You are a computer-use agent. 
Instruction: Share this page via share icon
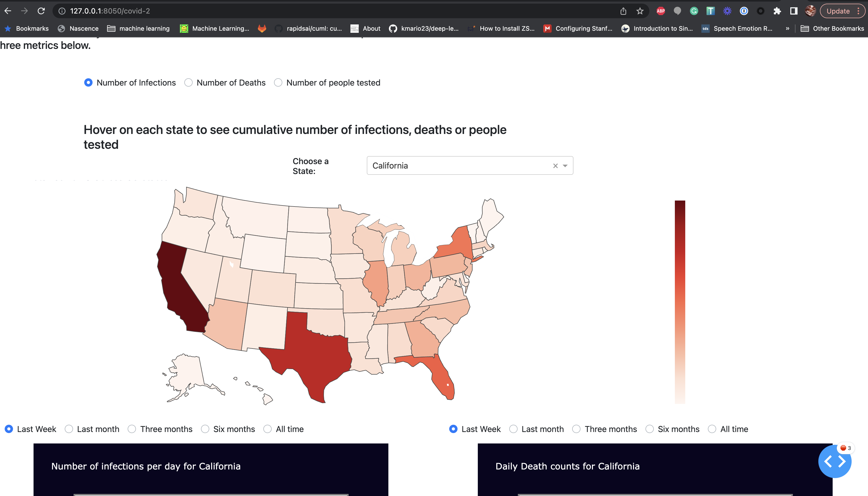623,11
